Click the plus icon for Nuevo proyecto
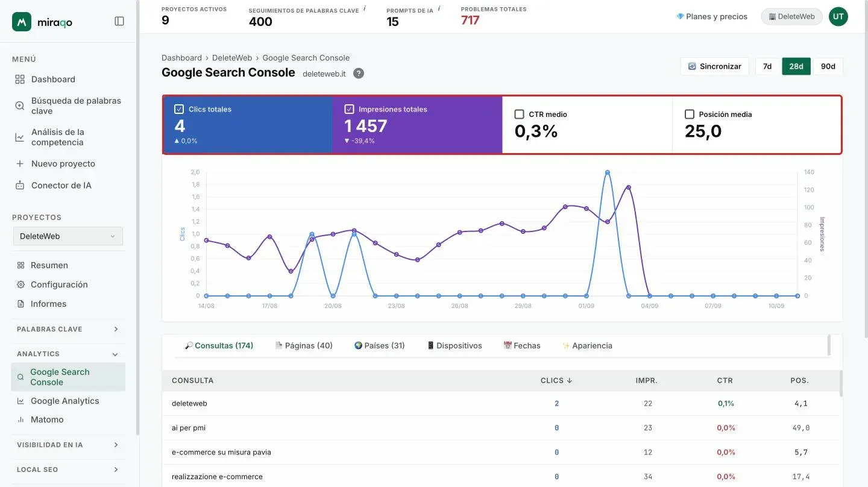Viewport: 868px width, 487px height. [20, 164]
